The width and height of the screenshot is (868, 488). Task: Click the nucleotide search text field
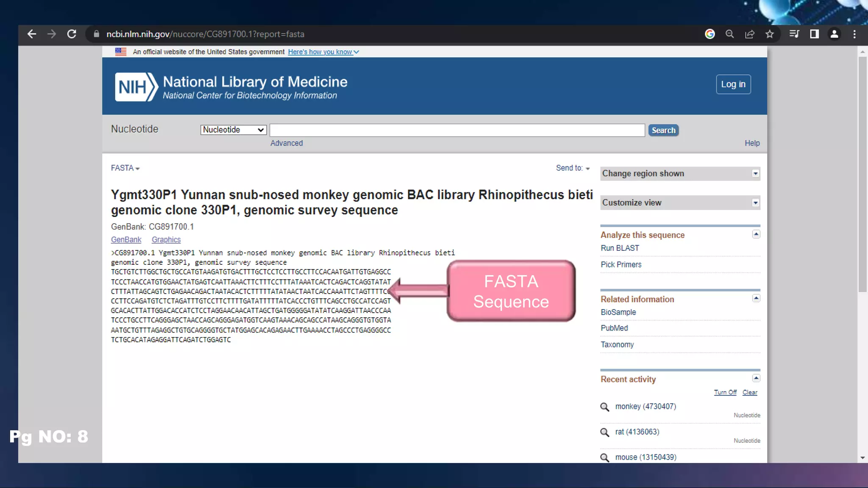457,130
